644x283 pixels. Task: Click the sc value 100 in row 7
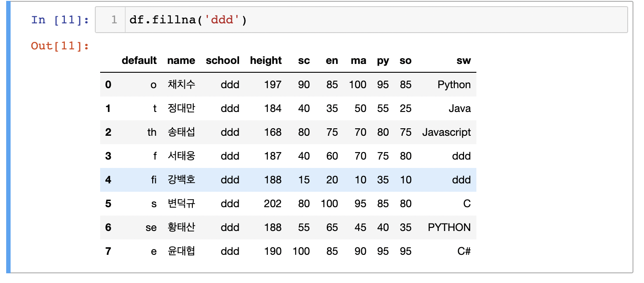tap(301, 251)
